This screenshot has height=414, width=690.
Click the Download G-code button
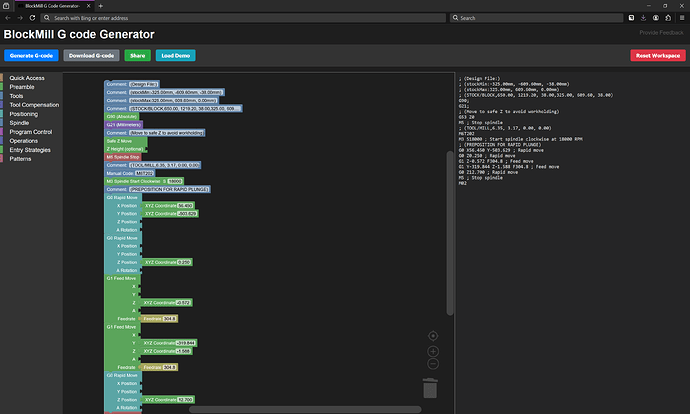[92, 55]
